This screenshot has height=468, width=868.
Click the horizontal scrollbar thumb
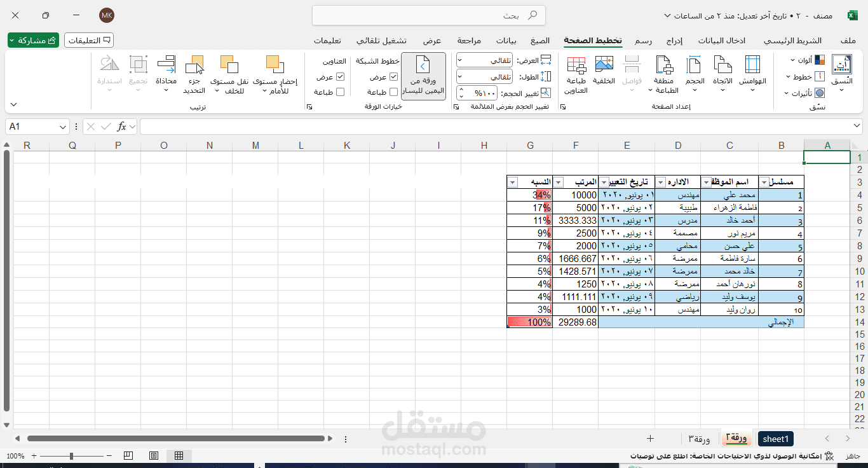(176, 438)
